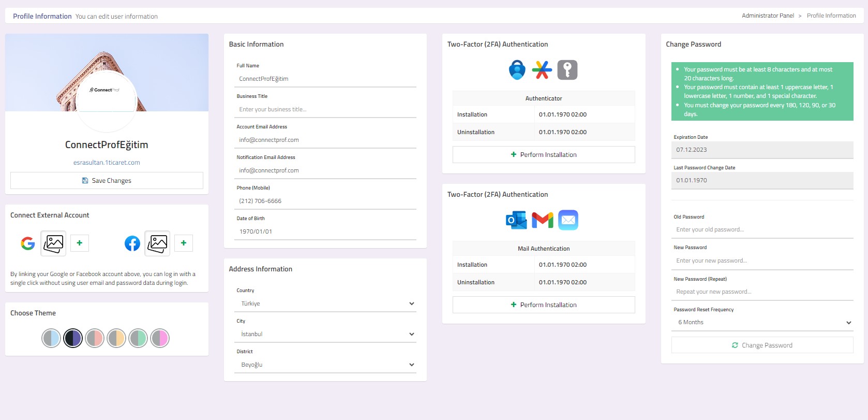
Task: Click Profile Information breadcrumb item
Action: (x=831, y=16)
